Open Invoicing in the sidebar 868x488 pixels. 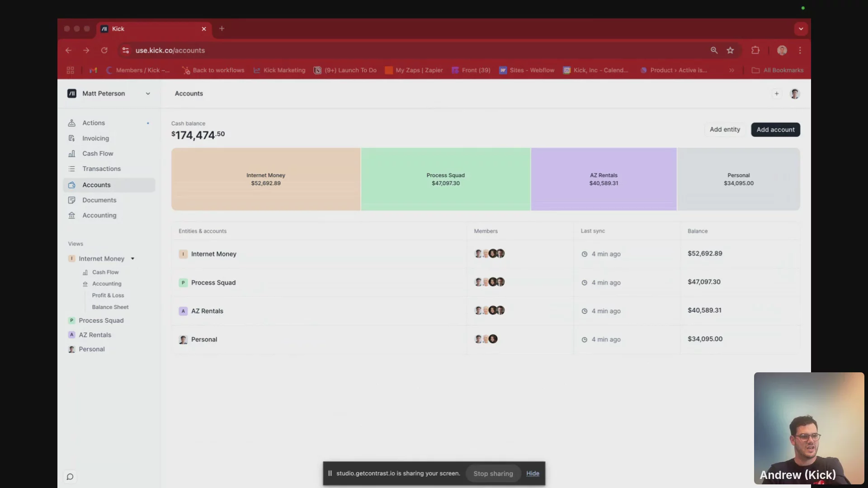tap(108, 138)
